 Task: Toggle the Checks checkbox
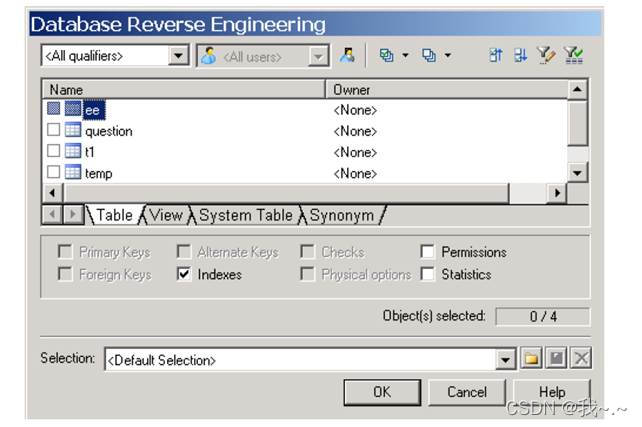coord(307,251)
